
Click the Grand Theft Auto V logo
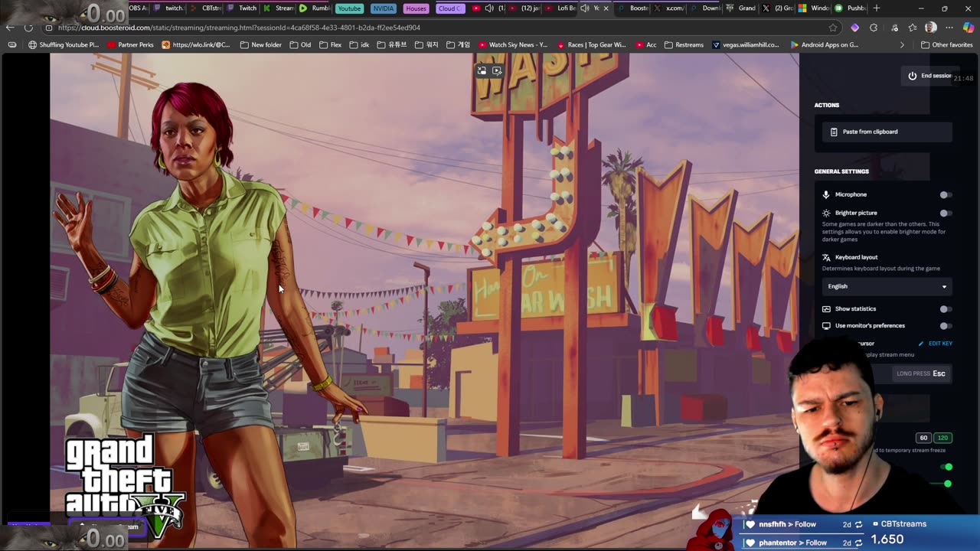124,484
